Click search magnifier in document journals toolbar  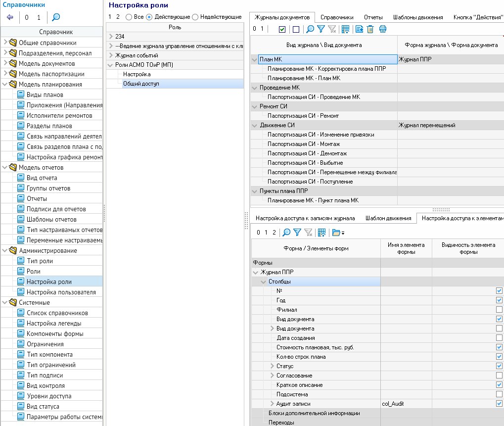pyautogui.click(x=310, y=29)
